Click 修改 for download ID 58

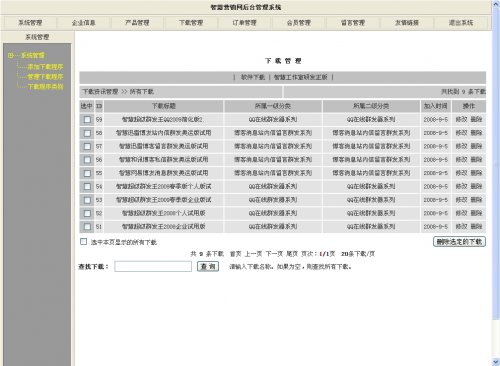coord(462,133)
